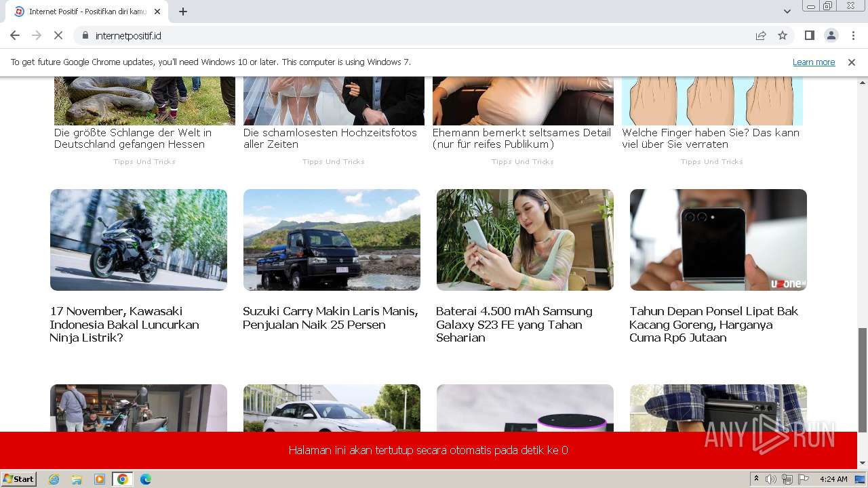This screenshot has height=488, width=868.
Task: Open the Suzuki Carry truck image
Action: click(x=332, y=240)
